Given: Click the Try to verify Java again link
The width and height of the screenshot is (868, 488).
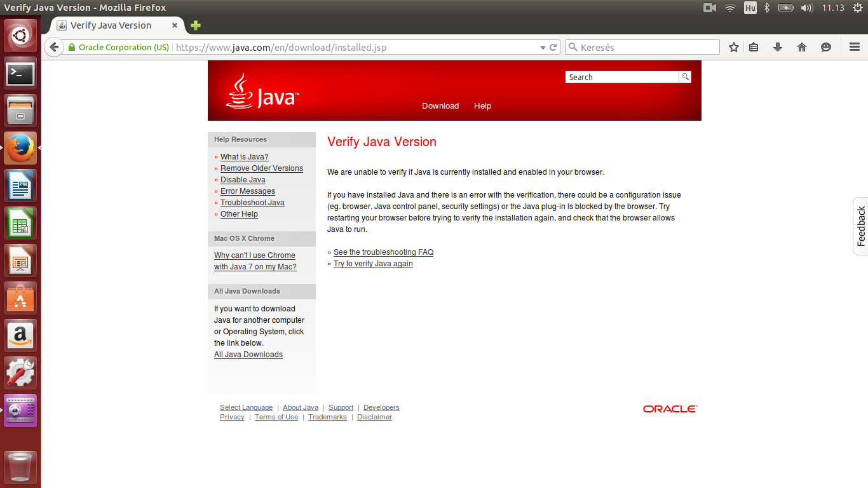Looking at the screenshot, I should [373, 264].
